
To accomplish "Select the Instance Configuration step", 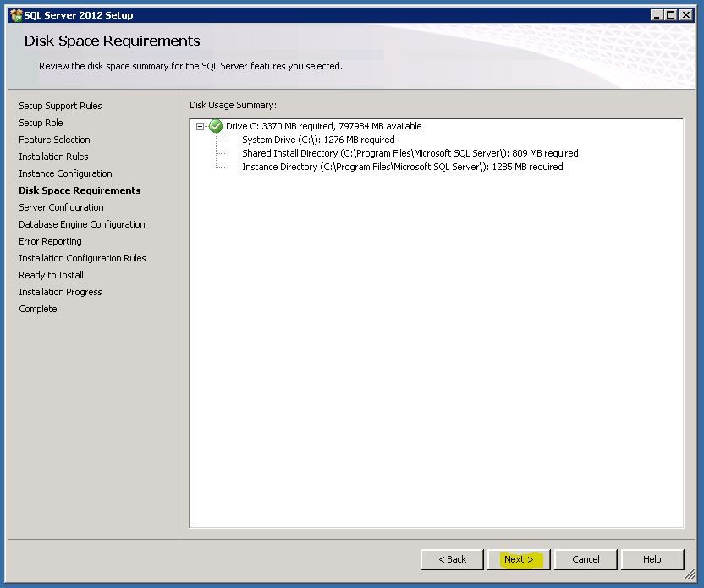I will tap(65, 173).
